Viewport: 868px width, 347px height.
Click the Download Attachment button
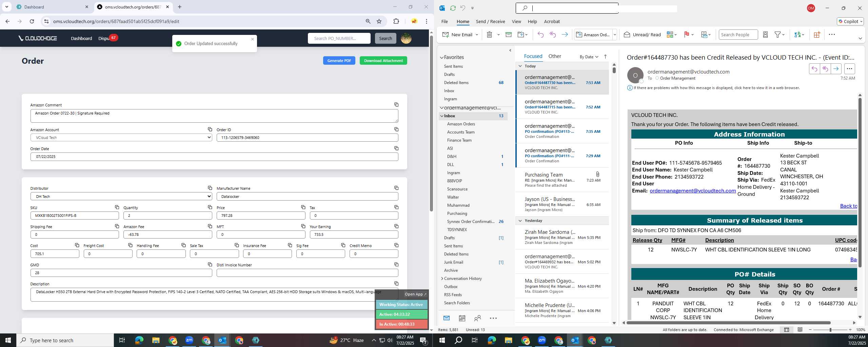(383, 61)
